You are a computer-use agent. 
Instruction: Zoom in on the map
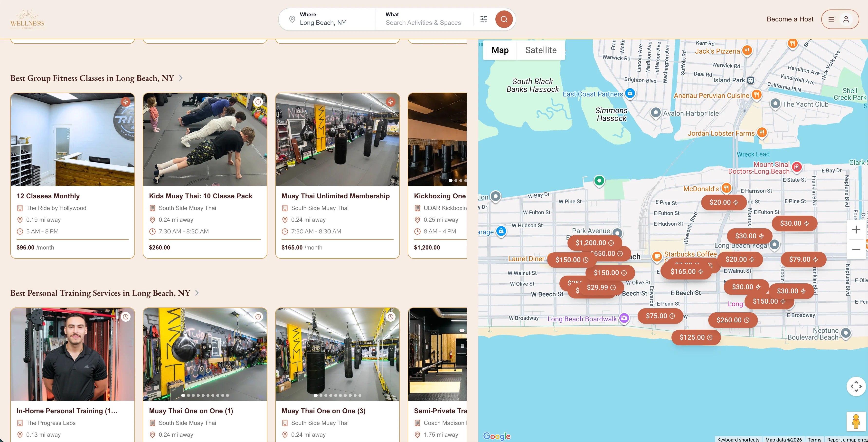[856, 230]
